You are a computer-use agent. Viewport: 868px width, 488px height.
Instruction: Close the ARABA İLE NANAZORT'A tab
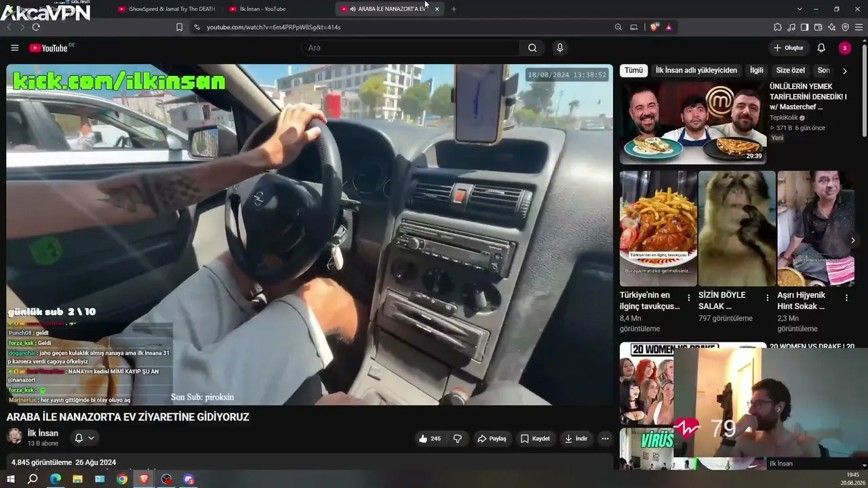pyautogui.click(x=437, y=9)
